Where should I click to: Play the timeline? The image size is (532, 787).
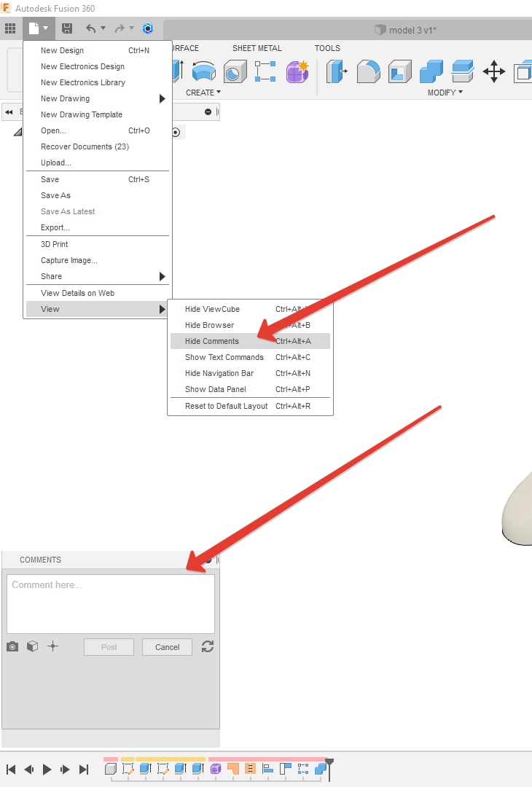click(x=47, y=770)
